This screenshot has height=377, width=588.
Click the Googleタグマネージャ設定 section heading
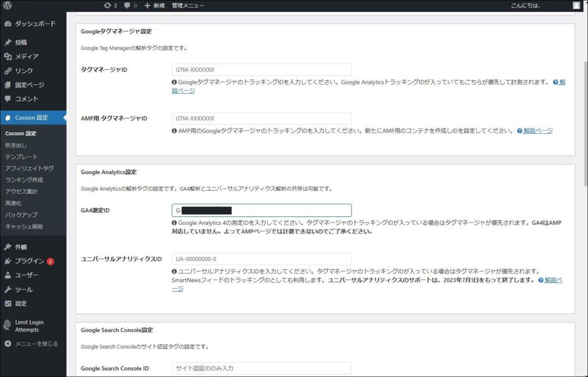click(116, 32)
